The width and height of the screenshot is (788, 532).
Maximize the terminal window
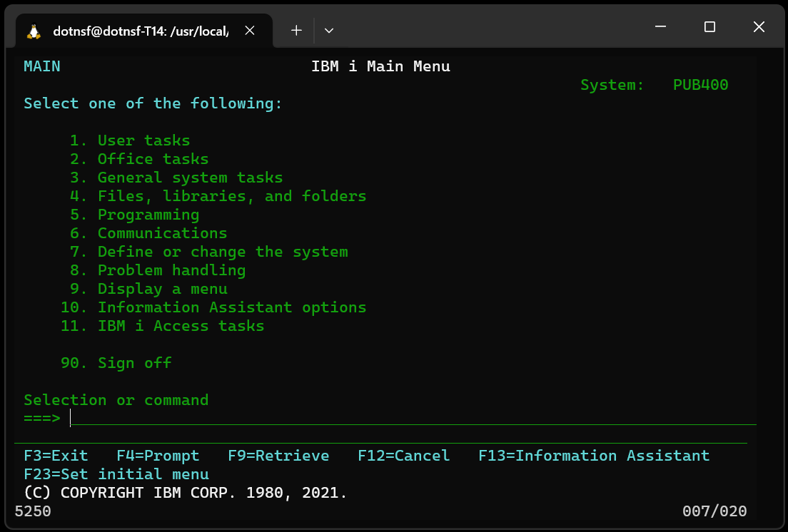pos(709,27)
